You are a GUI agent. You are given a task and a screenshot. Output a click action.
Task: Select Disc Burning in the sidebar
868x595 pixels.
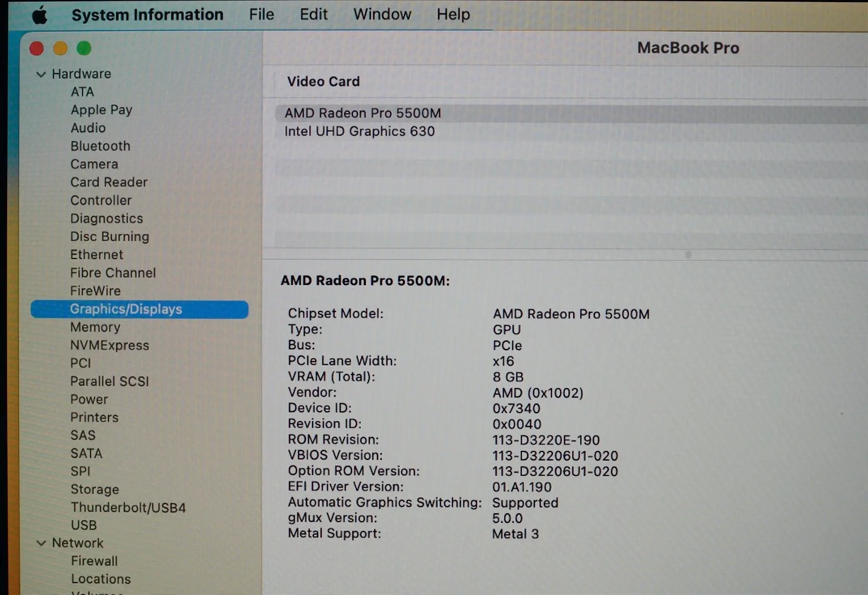tap(110, 237)
